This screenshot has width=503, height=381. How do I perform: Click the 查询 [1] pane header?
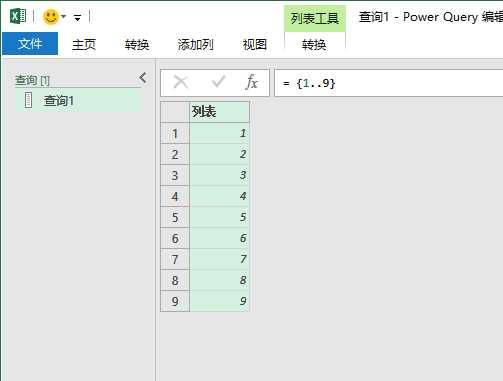32,80
